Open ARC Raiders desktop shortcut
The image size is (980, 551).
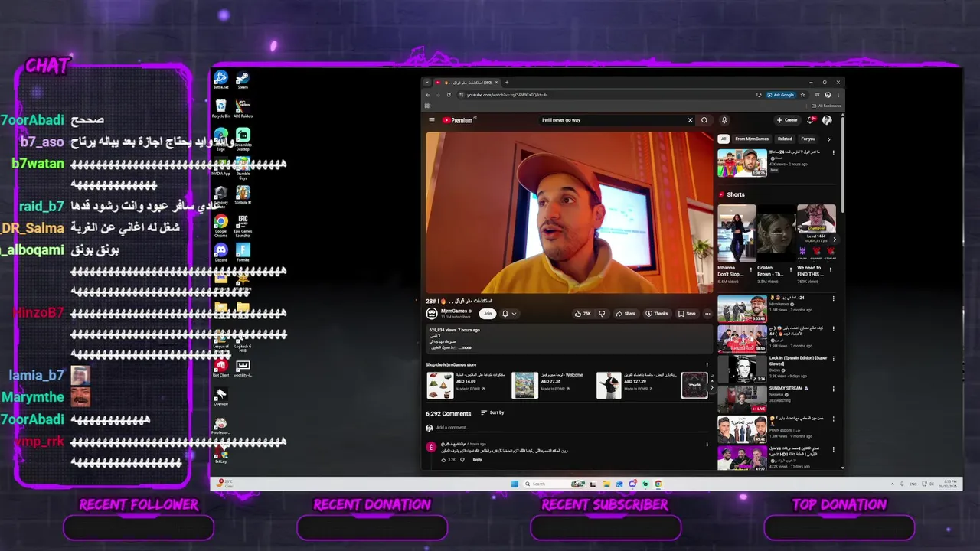[x=243, y=108]
